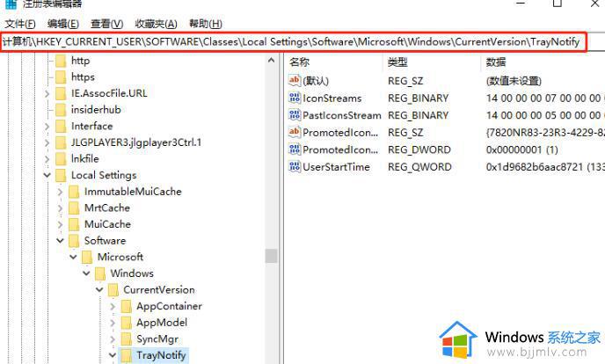This screenshot has width=605, height=364.
Task: Click the IconStreams binary value icon
Action: tap(295, 98)
